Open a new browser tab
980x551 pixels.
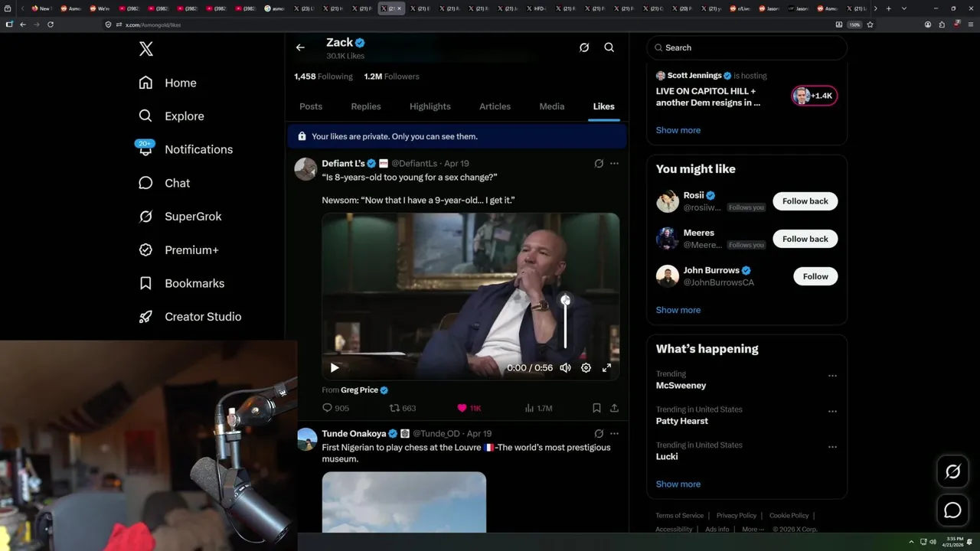(888, 8)
